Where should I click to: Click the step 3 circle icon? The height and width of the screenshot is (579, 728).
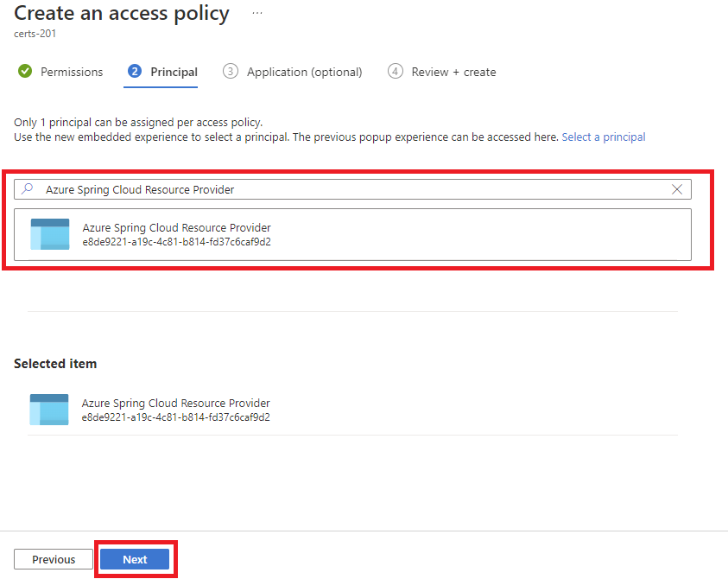coord(231,72)
